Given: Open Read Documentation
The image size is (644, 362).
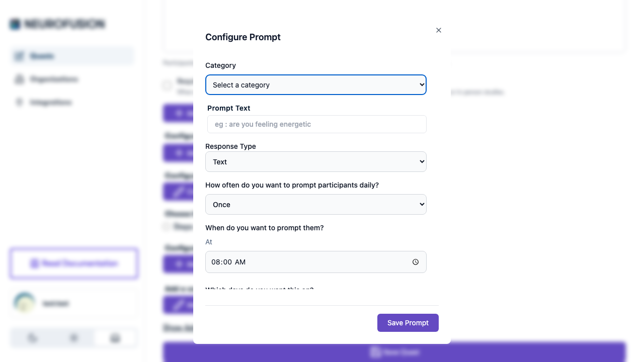Looking at the screenshot, I should click(74, 263).
